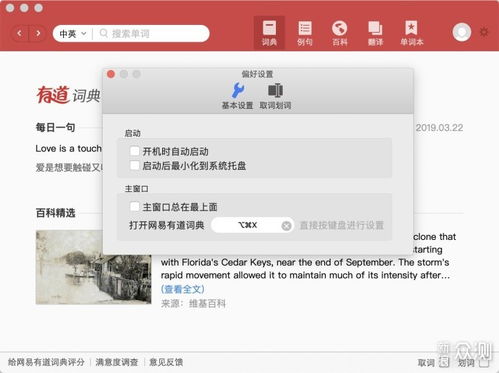Viewport: 499px width, 373px height.
Task: Open the 意见反馈 feedback link
Action: (x=166, y=362)
